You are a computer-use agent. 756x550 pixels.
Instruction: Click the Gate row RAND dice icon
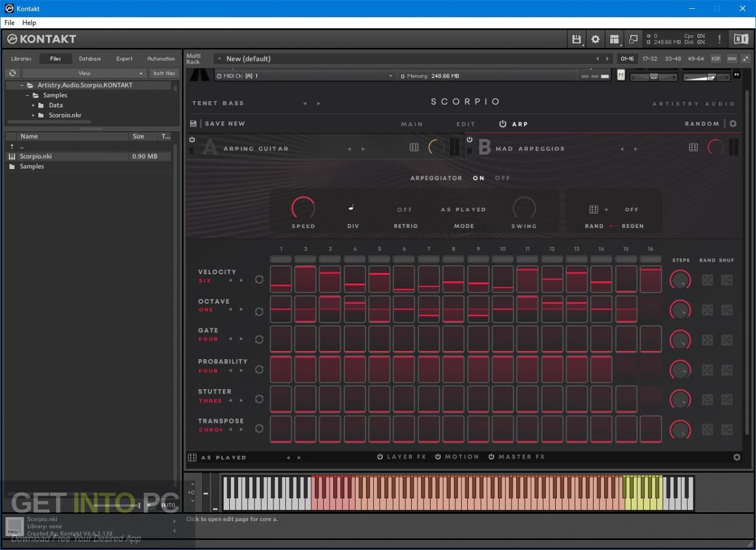point(707,340)
